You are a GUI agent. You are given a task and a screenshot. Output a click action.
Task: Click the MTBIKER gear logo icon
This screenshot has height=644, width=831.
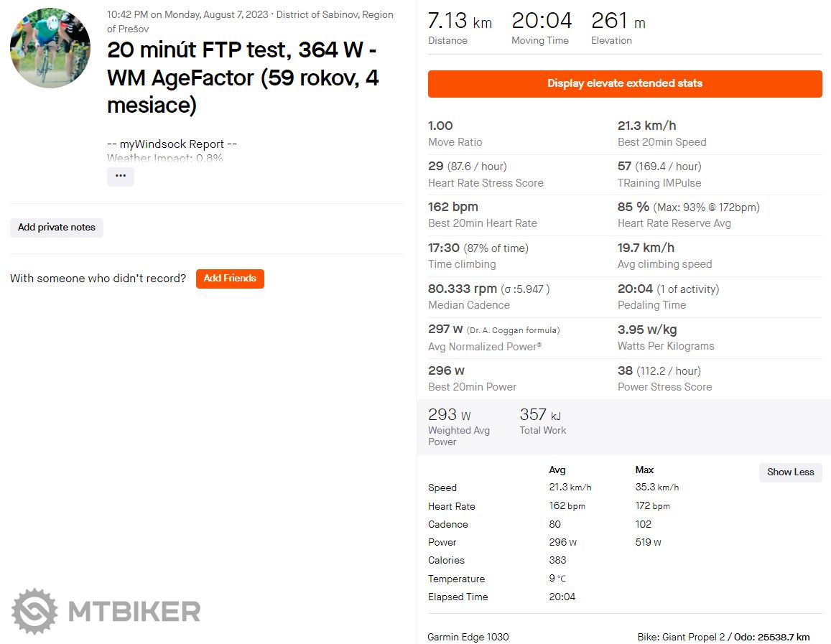[34, 612]
